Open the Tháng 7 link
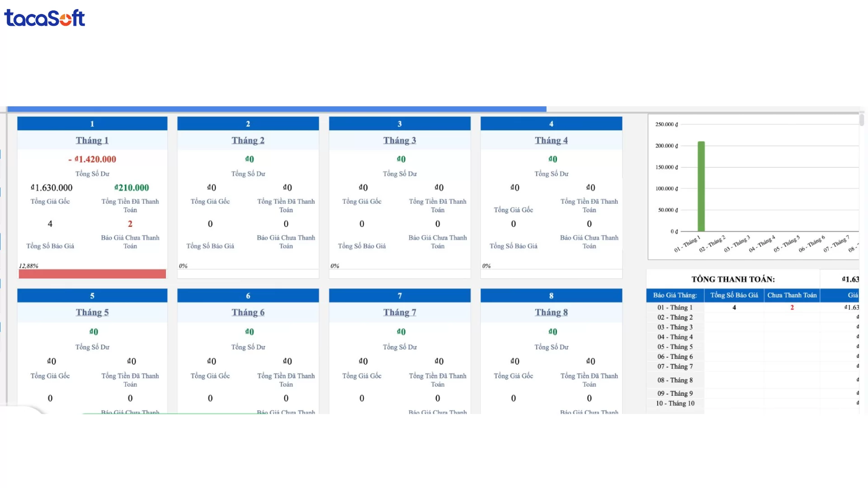The height and width of the screenshot is (488, 868). pos(400,312)
